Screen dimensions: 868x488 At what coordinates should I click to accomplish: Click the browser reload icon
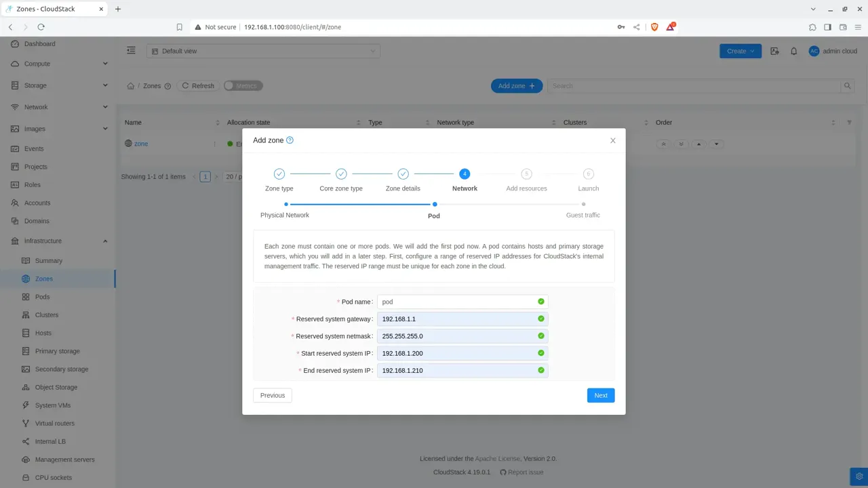41,27
